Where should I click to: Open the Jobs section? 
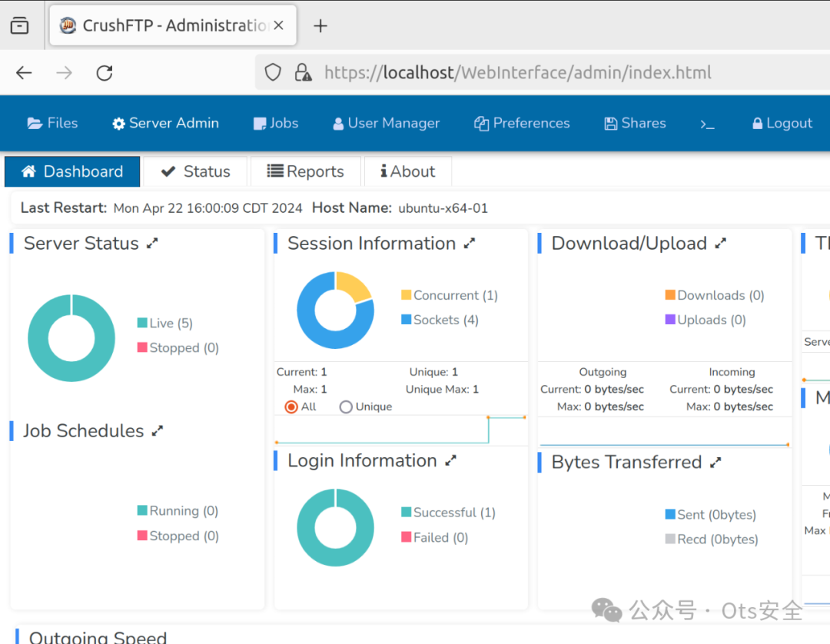(276, 123)
